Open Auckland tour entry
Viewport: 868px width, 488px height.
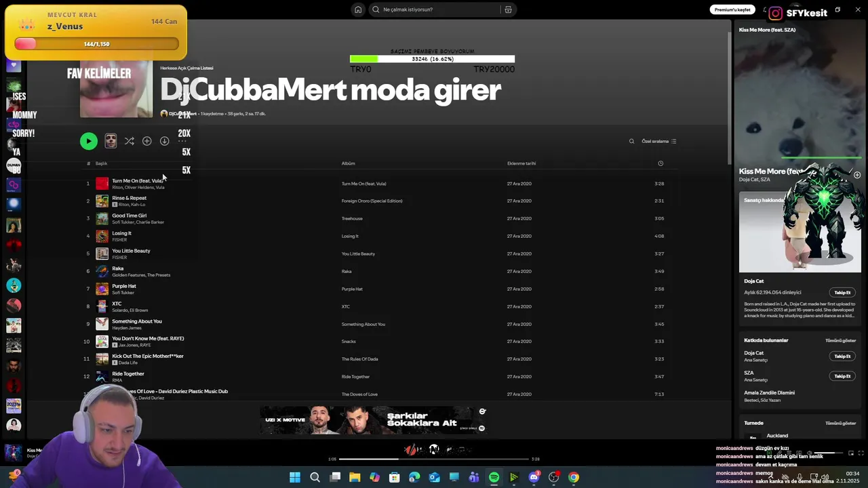click(x=777, y=436)
